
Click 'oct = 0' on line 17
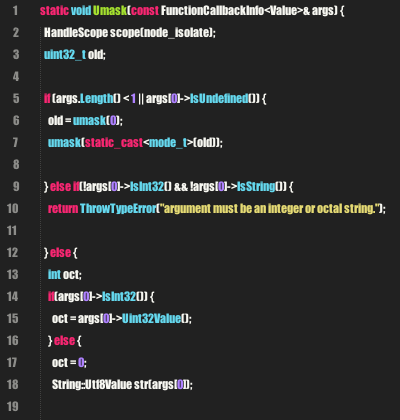point(69,363)
